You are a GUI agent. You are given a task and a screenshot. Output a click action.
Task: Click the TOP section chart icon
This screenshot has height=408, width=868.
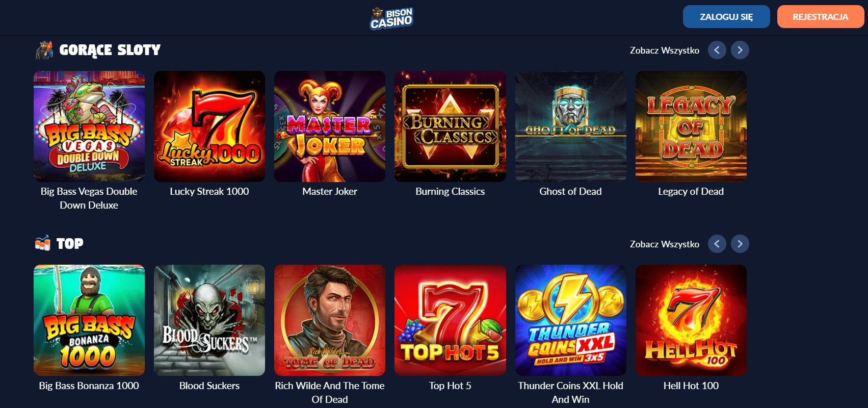point(43,243)
